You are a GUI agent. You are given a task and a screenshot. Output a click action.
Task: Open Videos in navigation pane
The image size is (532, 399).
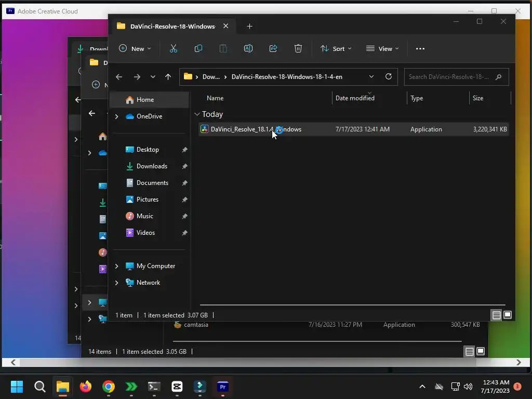[x=145, y=233]
